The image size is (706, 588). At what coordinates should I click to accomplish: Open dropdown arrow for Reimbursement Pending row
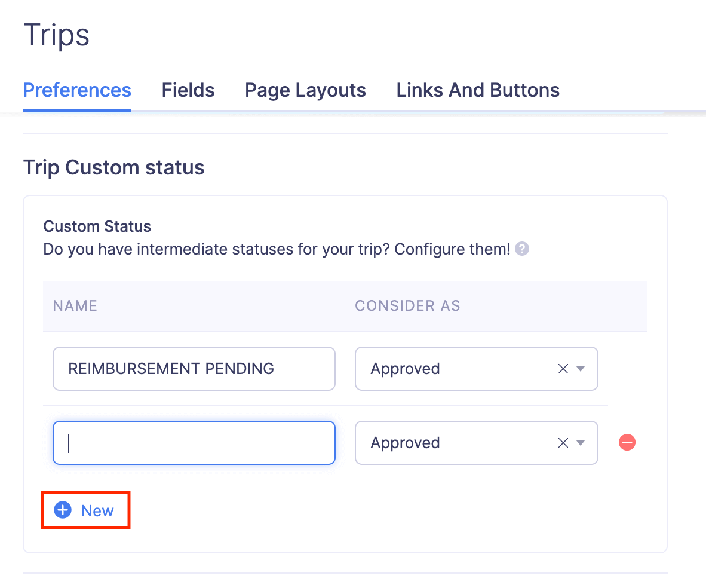click(580, 369)
